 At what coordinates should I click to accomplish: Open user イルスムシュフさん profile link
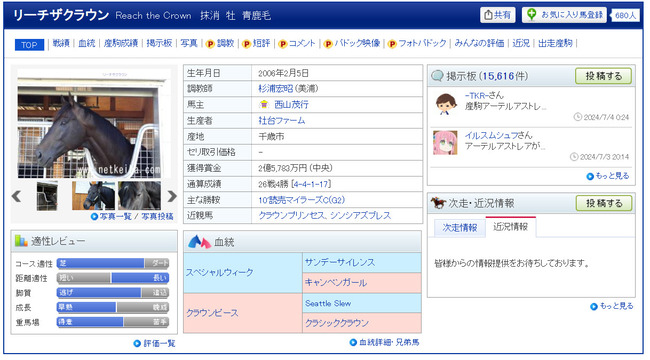click(x=499, y=135)
